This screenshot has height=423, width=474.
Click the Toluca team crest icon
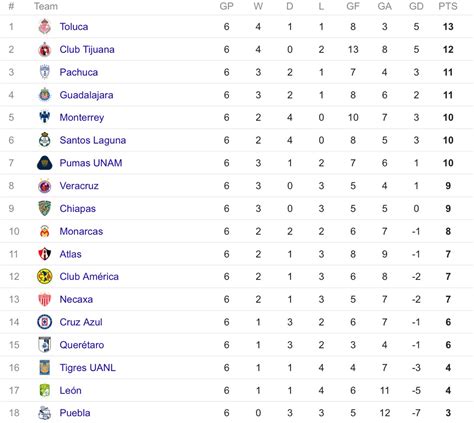(45, 27)
